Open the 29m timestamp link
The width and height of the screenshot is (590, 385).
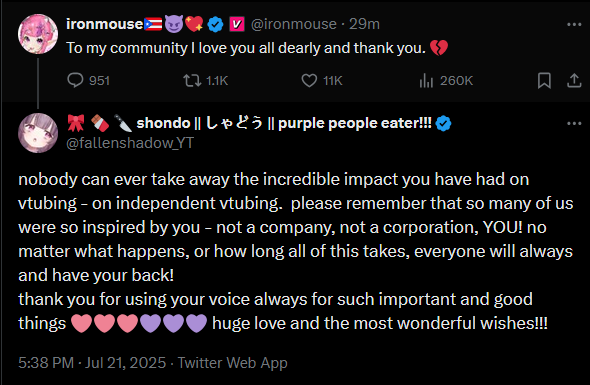(364, 24)
